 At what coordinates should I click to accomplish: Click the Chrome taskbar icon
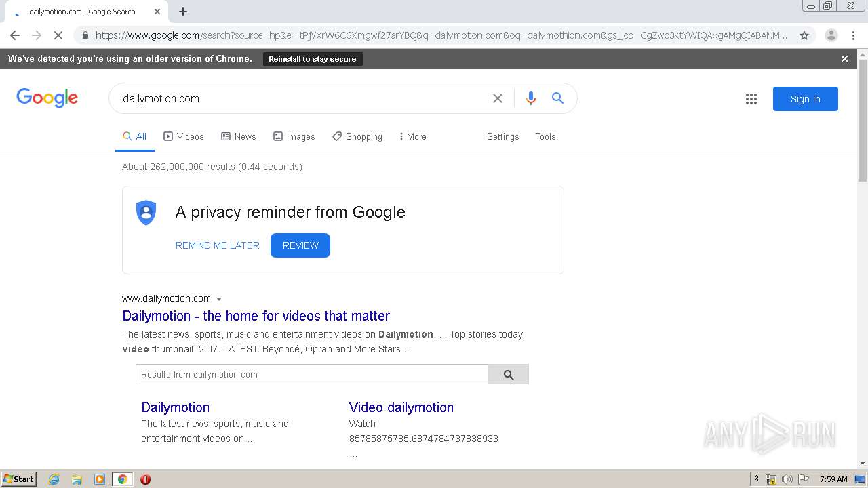click(x=122, y=479)
